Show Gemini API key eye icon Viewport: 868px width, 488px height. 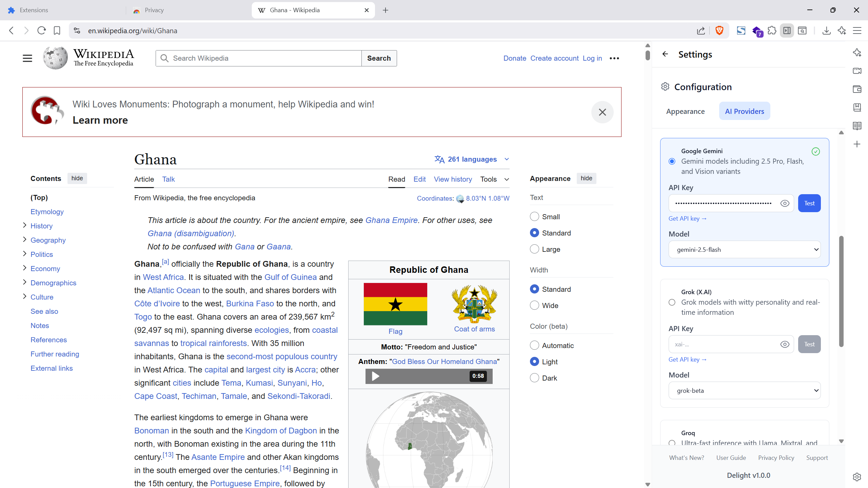coord(785,203)
